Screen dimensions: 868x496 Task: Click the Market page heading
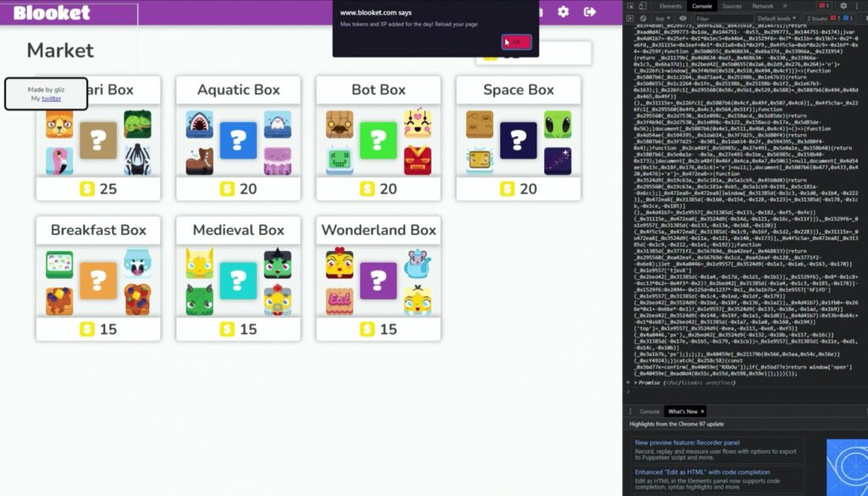[x=60, y=50]
